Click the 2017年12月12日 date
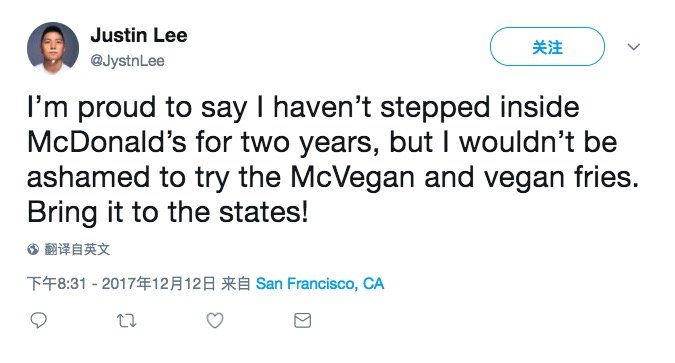 pyautogui.click(x=158, y=283)
